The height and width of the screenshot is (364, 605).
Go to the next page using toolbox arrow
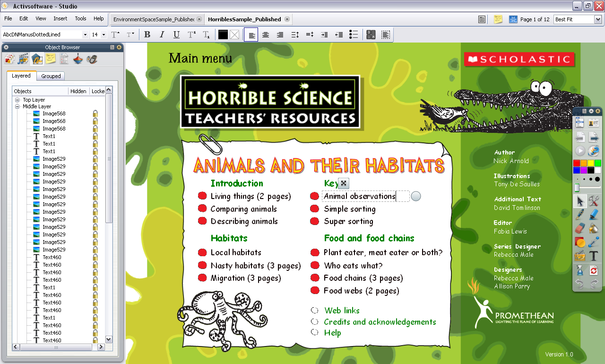tap(594, 137)
